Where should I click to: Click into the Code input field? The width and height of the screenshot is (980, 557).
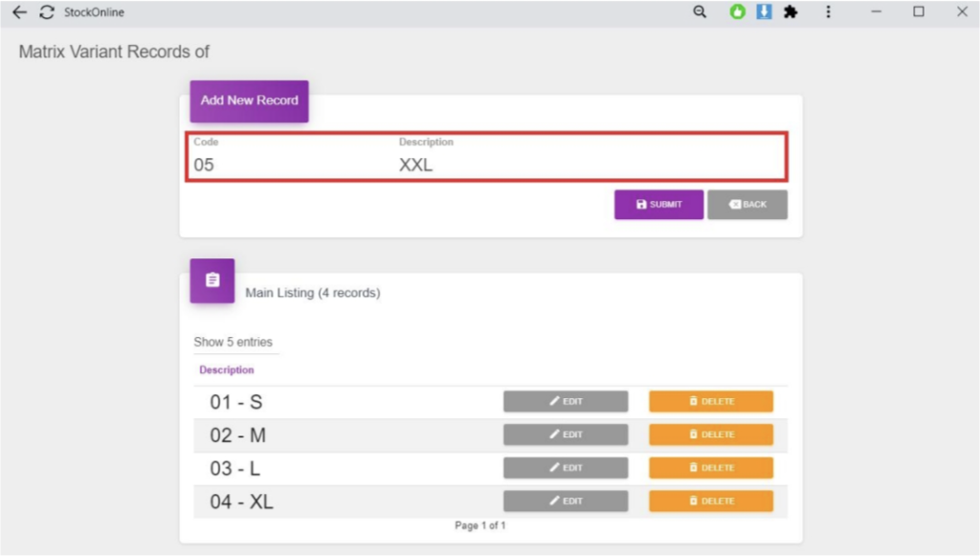tap(287, 165)
